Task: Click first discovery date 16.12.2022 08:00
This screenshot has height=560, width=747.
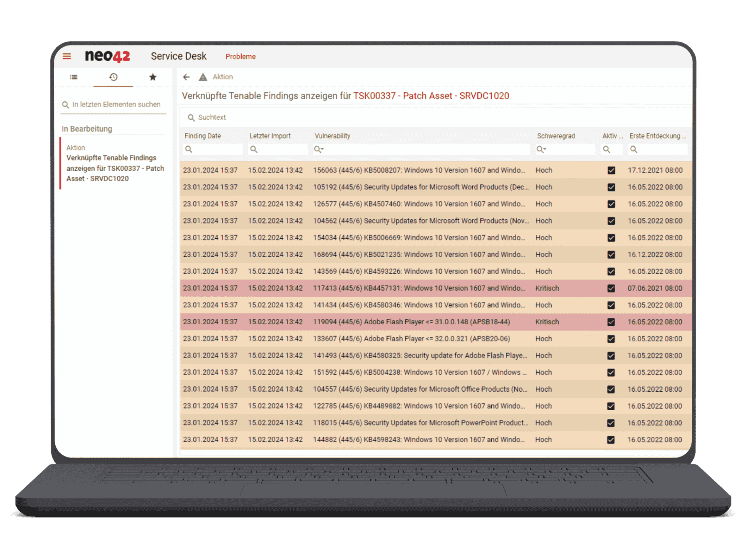Action: coord(655,254)
